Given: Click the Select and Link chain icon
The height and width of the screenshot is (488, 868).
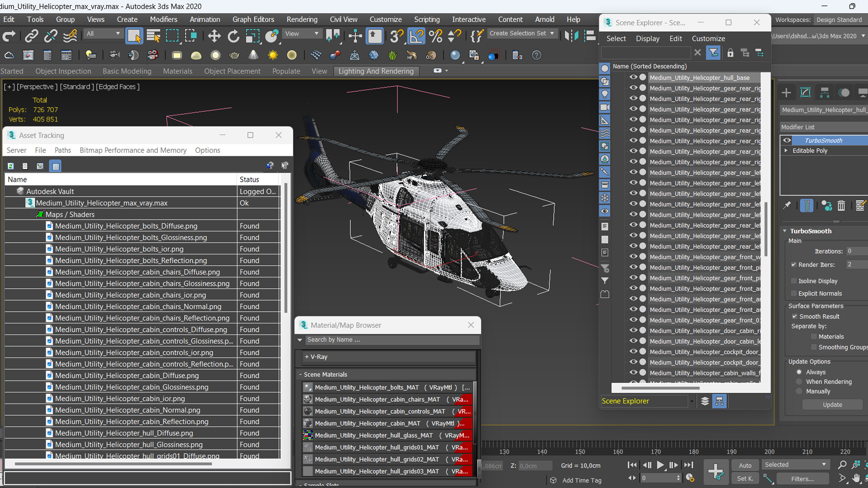Looking at the screenshot, I should [31, 36].
